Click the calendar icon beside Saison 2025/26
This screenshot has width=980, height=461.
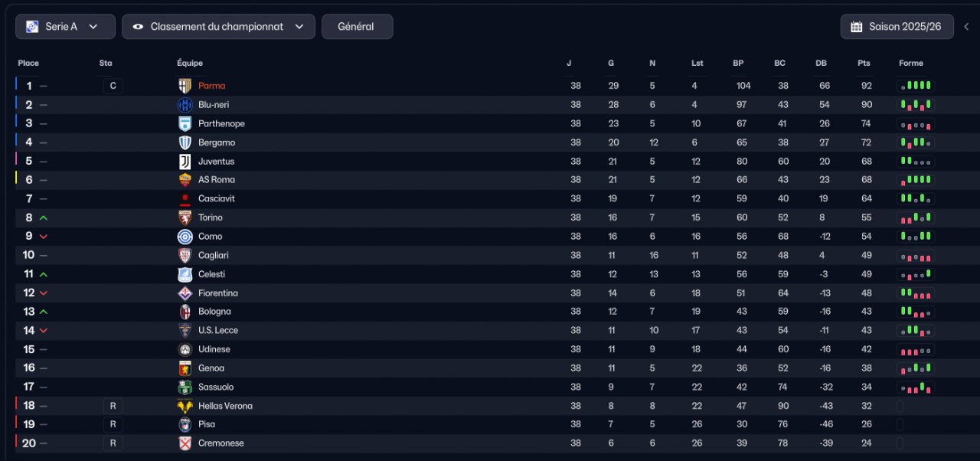tap(857, 27)
